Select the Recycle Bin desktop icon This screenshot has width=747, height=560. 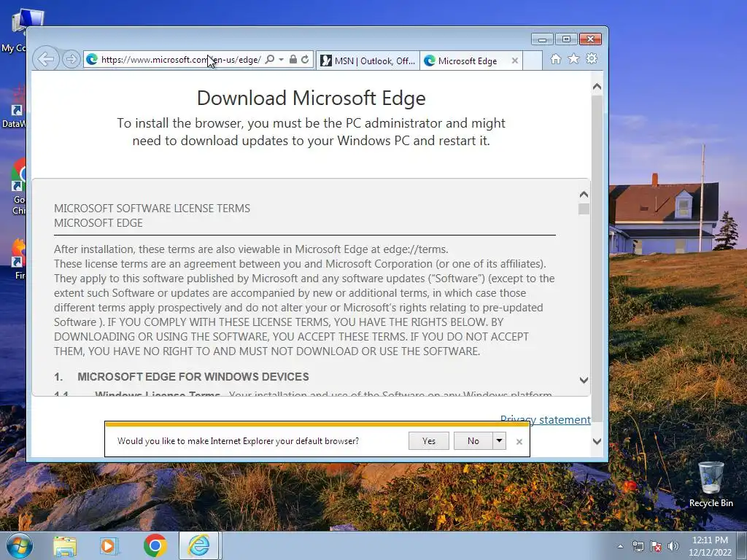coord(711,484)
